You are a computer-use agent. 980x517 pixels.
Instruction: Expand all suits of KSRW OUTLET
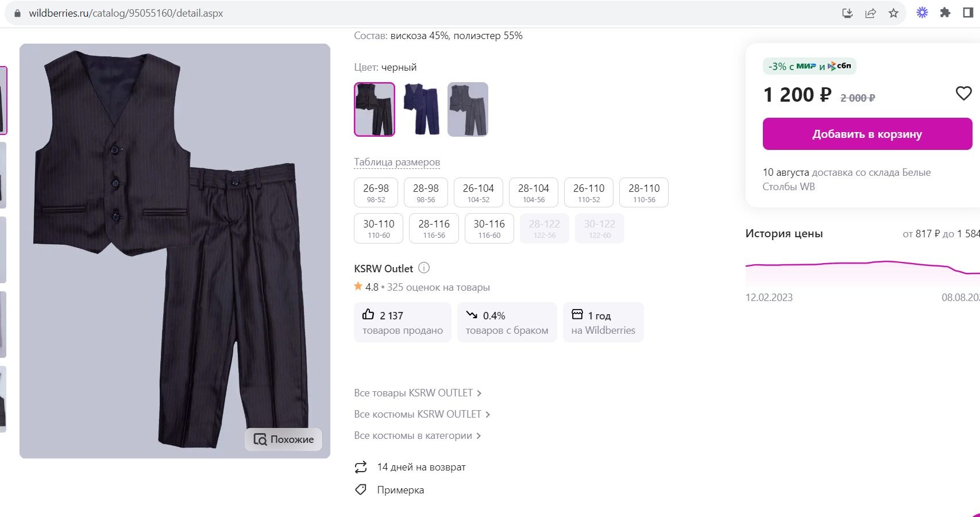(x=422, y=414)
